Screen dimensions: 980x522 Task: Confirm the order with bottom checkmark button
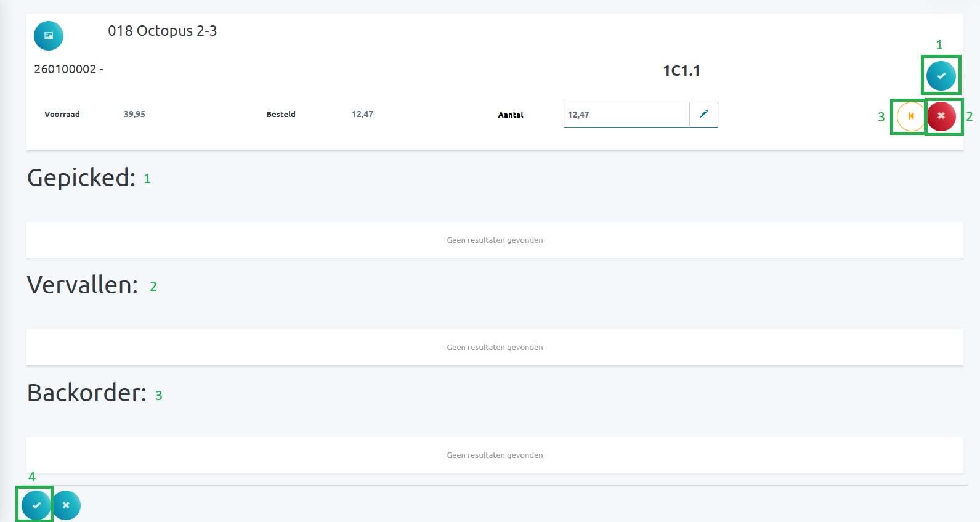point(36,505)
